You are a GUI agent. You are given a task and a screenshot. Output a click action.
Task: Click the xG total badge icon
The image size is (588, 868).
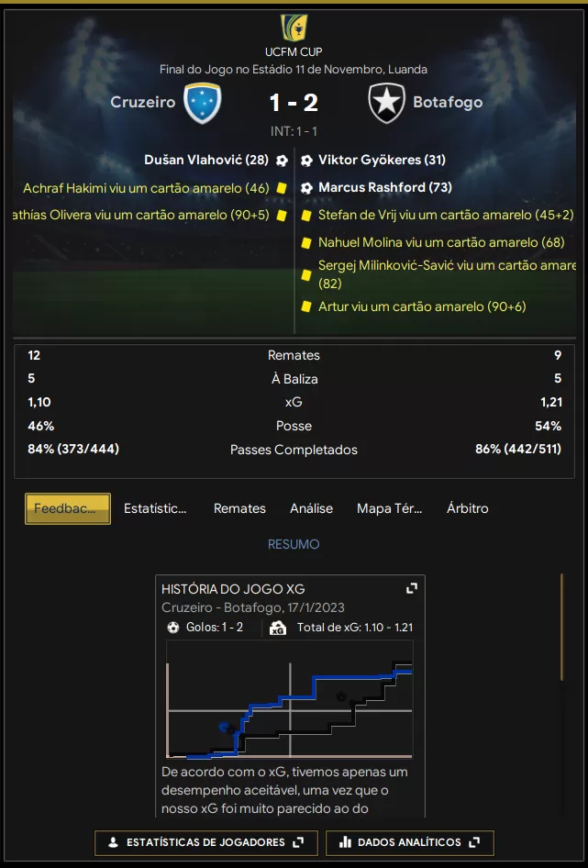(277, 628)
